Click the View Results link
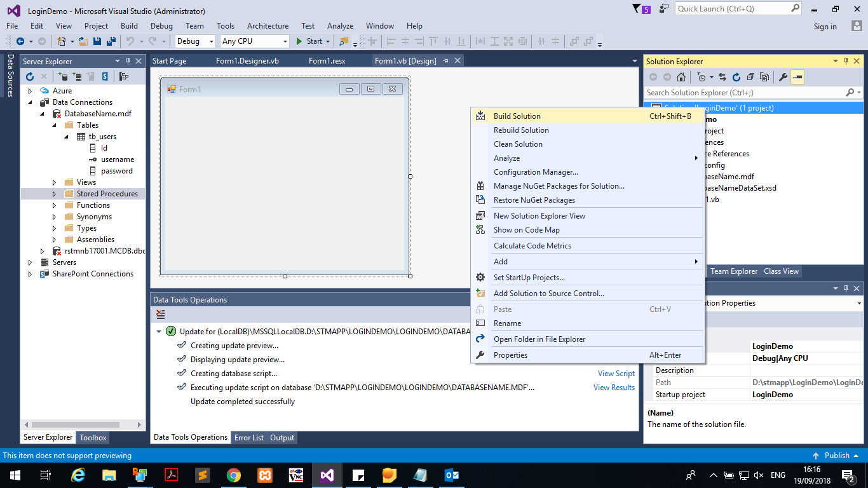The image size is (868, 488). (x=613, y=388)
